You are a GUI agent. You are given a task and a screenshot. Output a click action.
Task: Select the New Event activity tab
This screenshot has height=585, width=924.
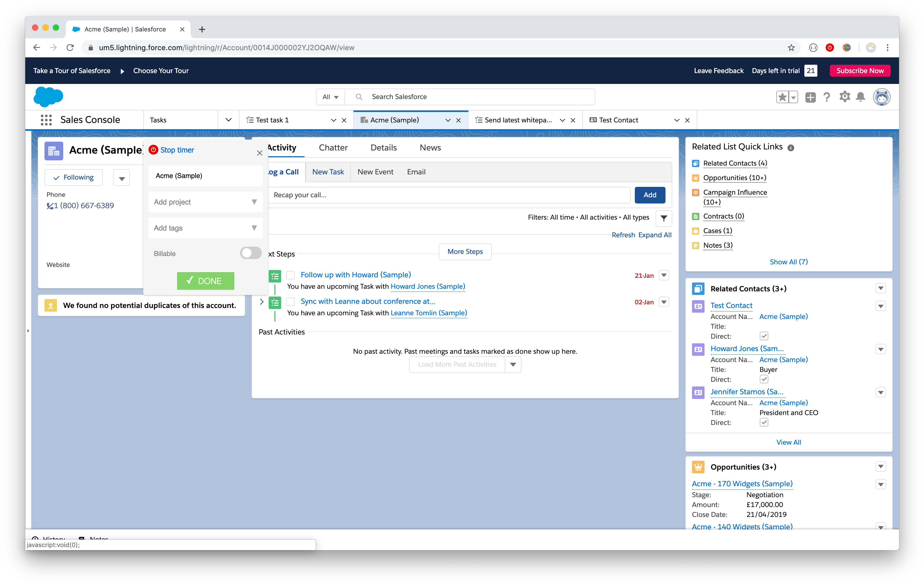coord(375,172)
